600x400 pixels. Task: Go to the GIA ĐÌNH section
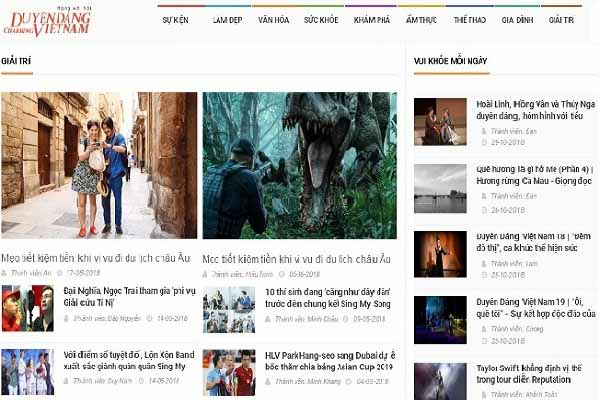(516, 20)
